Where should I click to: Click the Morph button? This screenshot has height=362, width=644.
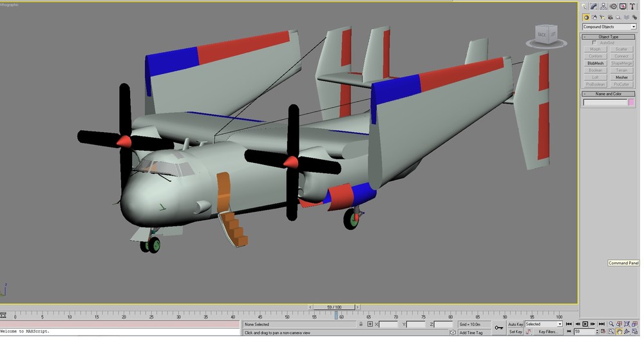[x=595, y=50]
